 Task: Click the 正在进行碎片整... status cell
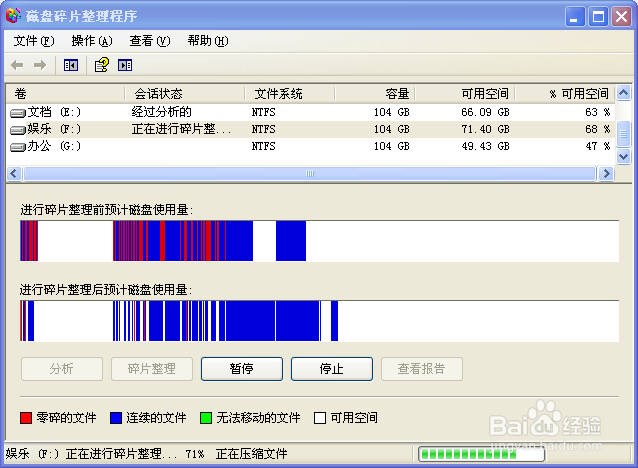[181, 129]
